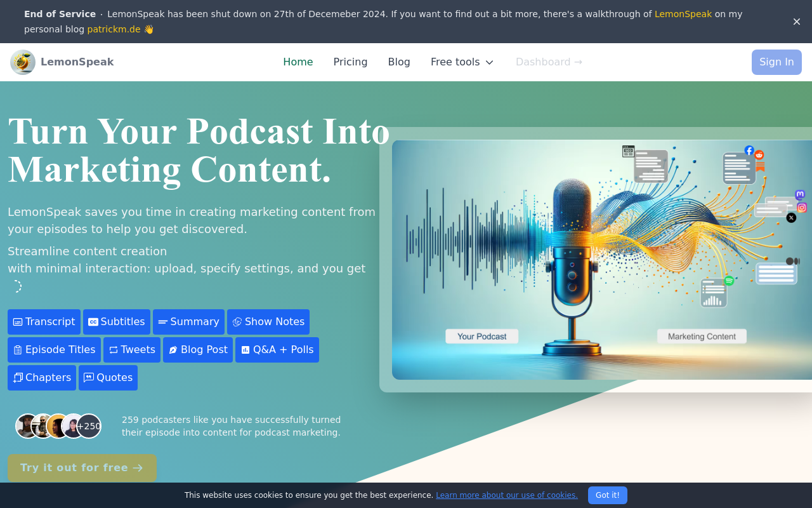This screenshot has height=508, width=812.
Task: Click the Subtitles CC icon
Action: point(93,322)
